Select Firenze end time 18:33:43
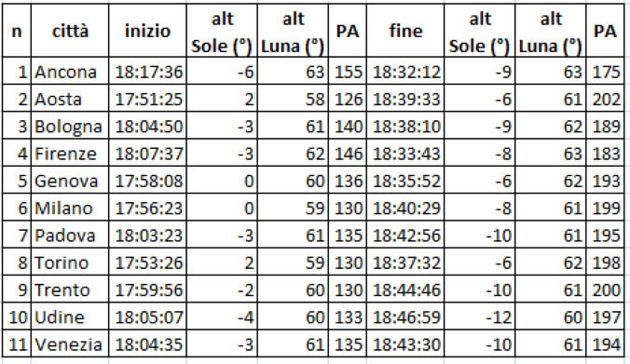 (405, 154)
